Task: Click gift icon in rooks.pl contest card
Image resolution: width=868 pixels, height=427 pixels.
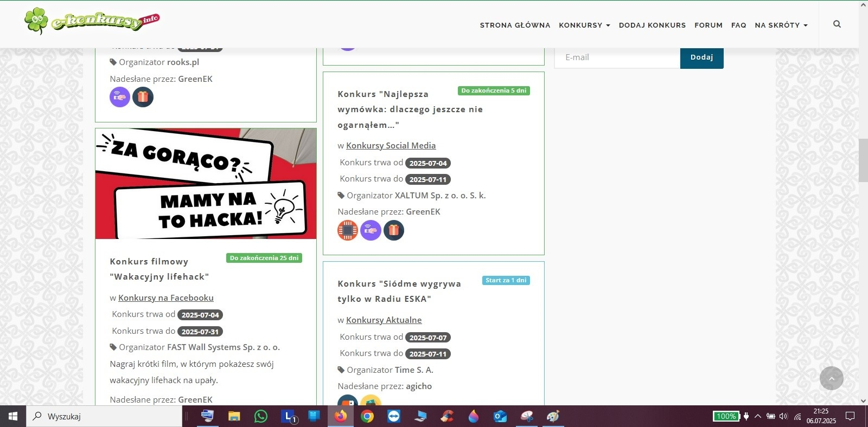Action: pyautogui.click(x=143, y=97)
